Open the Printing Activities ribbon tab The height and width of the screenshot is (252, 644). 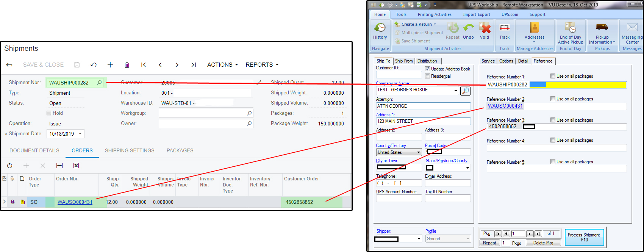[435, 14]
